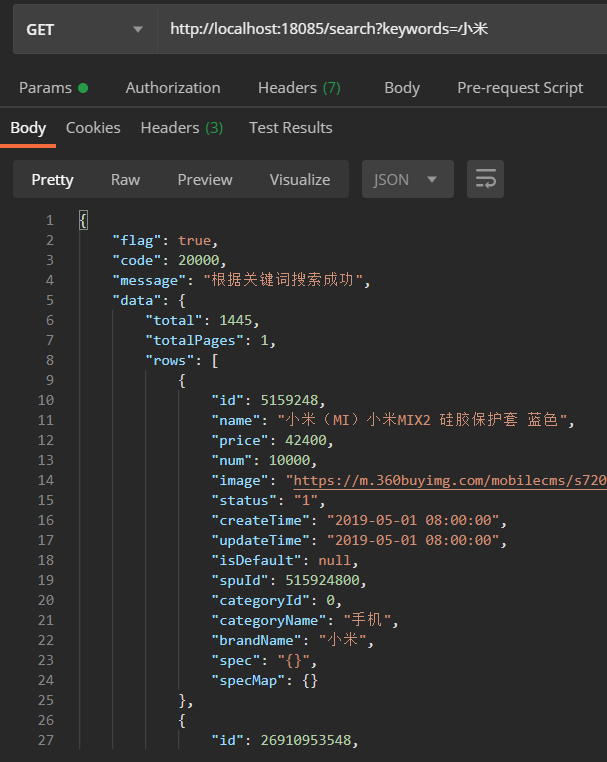
Task: Toggle the wrap lines icon
Action: (x=485, y=180)
